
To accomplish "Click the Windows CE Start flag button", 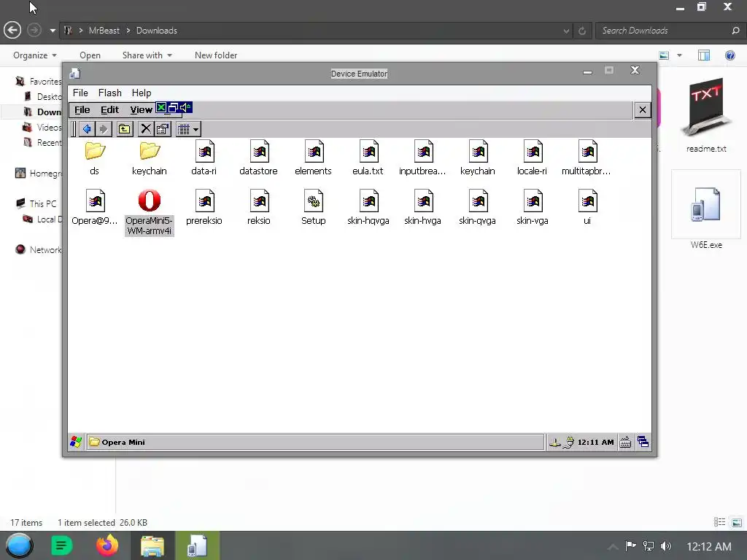I will click(76, 442).
